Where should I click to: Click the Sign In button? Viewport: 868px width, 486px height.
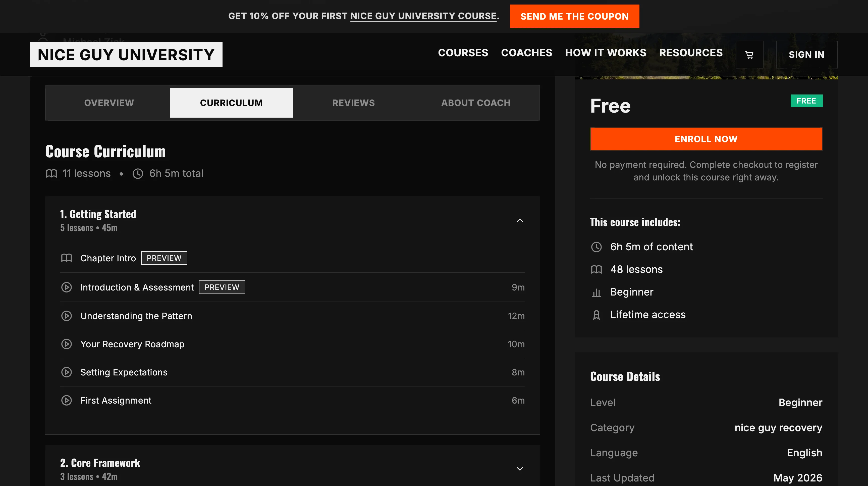coord(807,55)
